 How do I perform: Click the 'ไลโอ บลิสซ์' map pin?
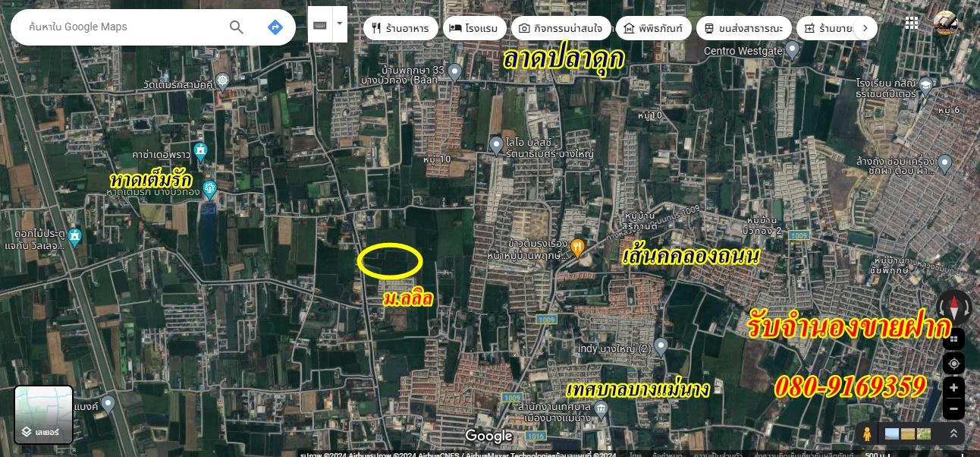[496, 143]
